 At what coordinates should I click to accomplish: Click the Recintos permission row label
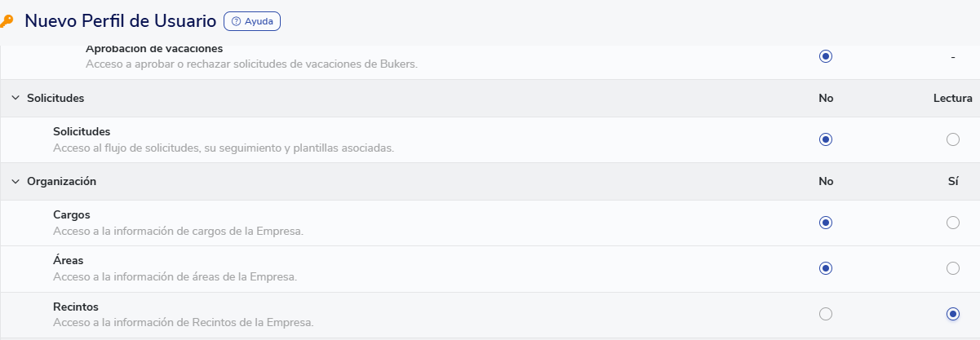pyautogui.click(x=75, y=307)
